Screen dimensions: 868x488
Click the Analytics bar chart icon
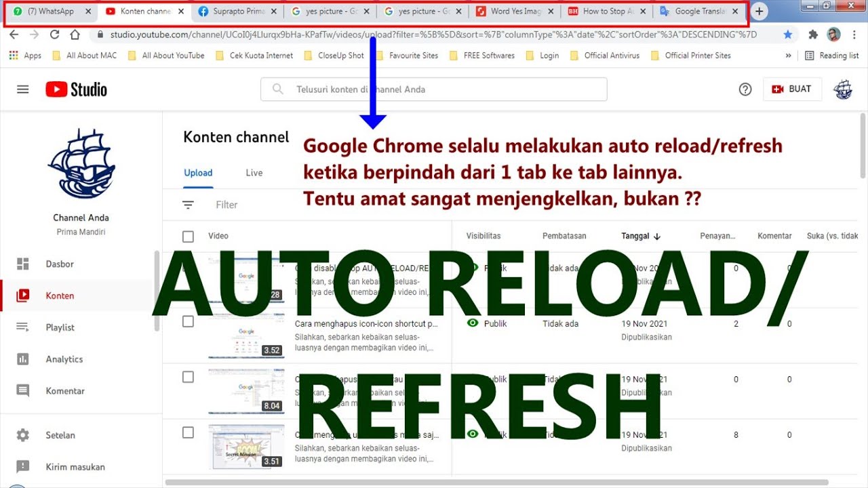23,359
